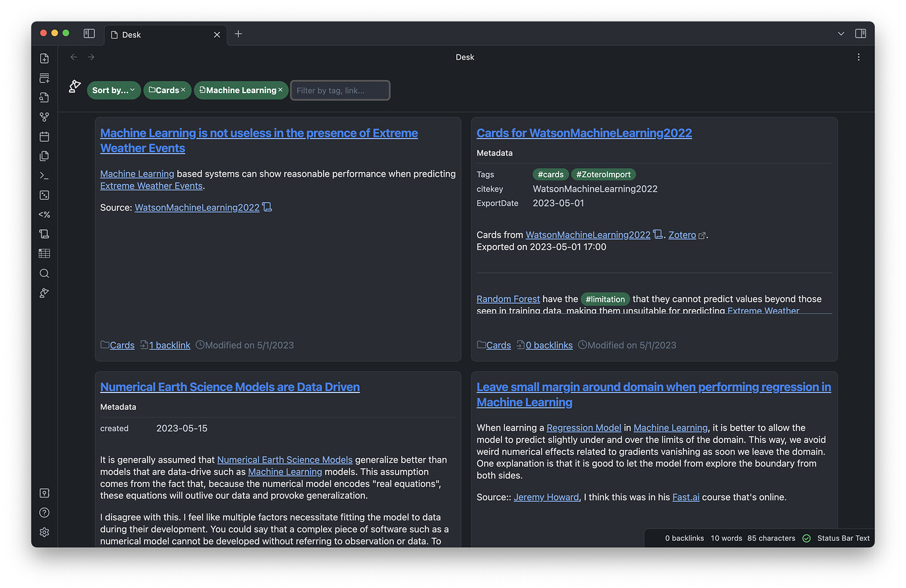Toggle the right sidebar
Image resolution: width=906 pixels, height=588 pixels.
[x=861, y=33]
